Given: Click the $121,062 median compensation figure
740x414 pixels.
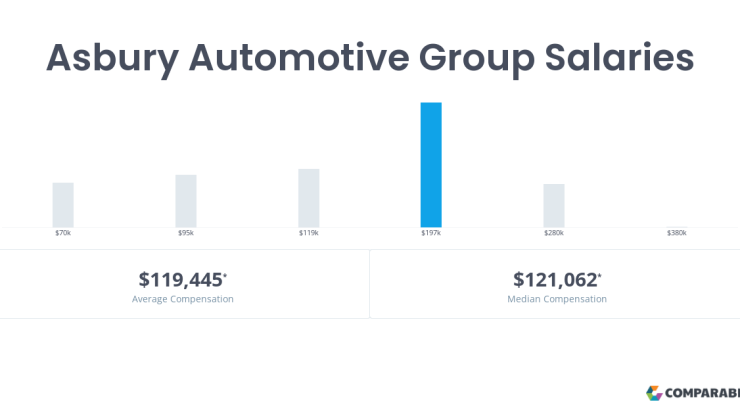Looking at the screenshot, I should click(x=555, y=280).
